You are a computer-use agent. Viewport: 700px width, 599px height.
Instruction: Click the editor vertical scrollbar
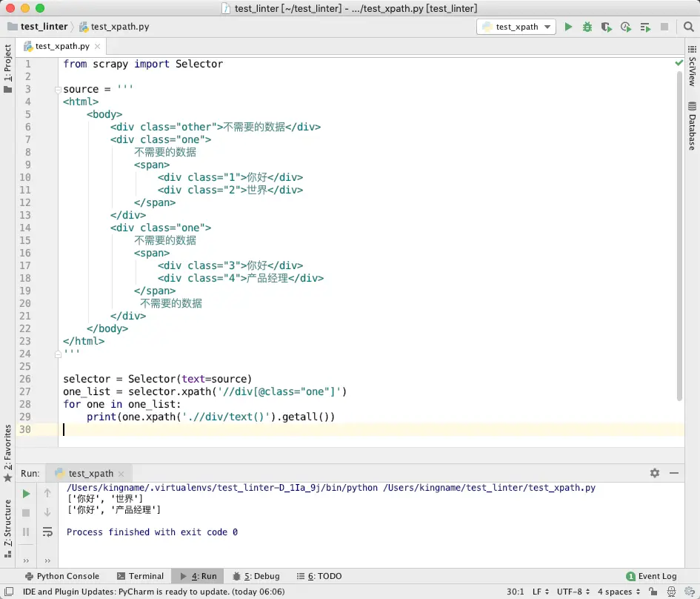pos(679,236)
